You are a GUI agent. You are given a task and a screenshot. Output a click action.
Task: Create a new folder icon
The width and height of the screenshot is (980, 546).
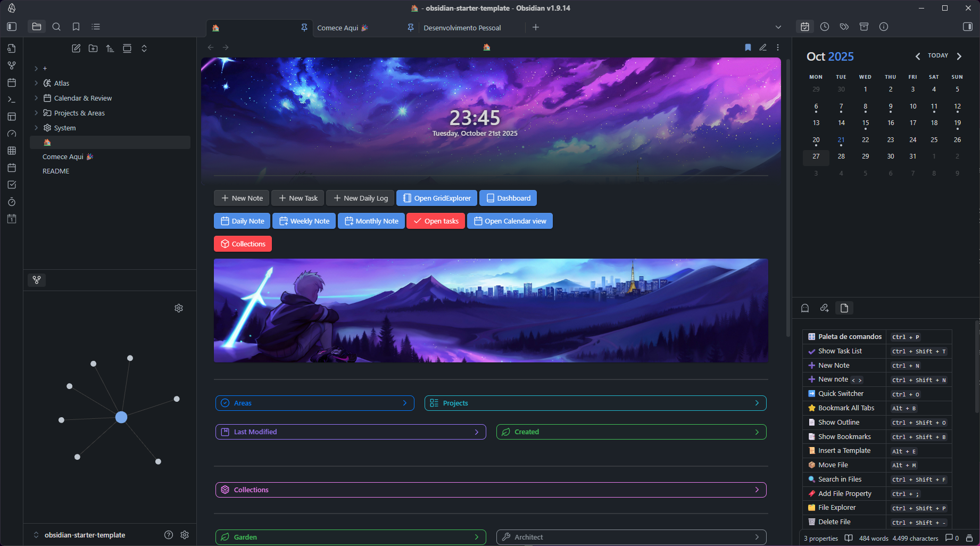[93, 48]
